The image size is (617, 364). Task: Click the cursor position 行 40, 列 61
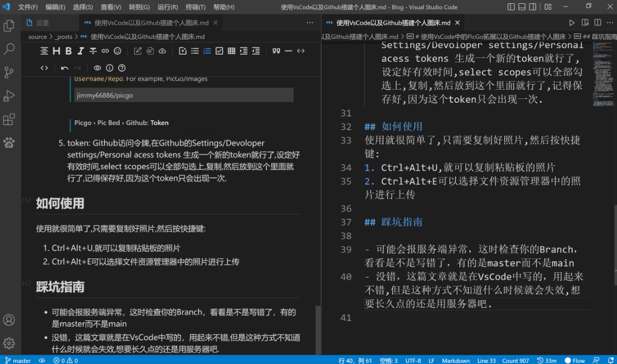point(355,361)
